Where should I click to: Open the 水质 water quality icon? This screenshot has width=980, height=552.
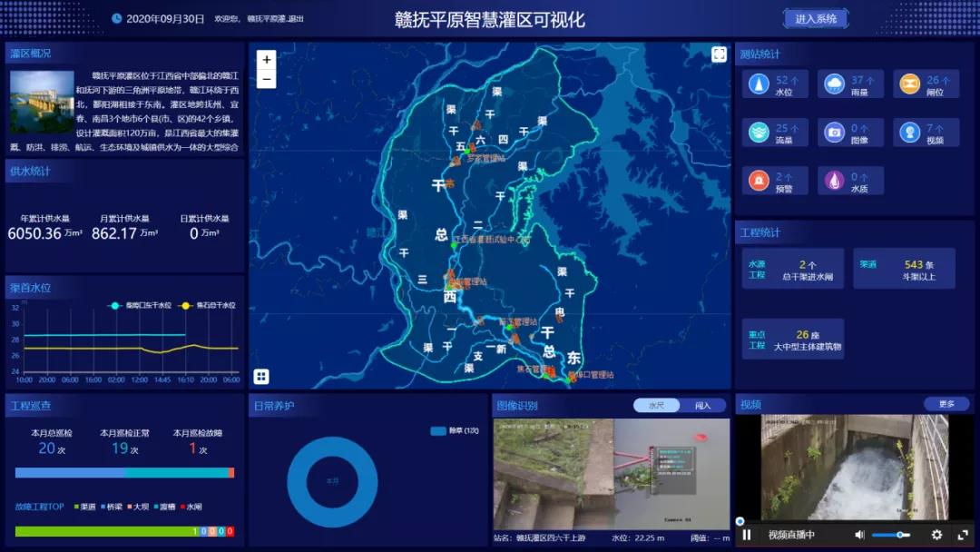coord(834,181)
